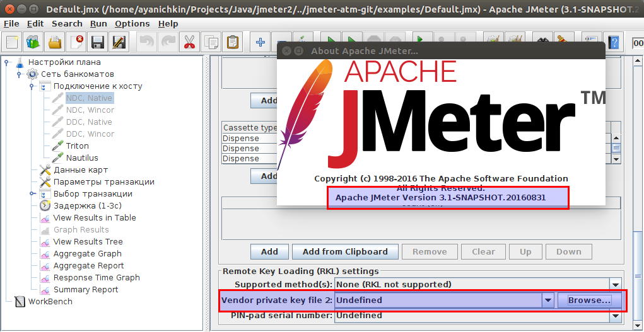Select the Aggregate Report node
644x332 pixels.
89,266
